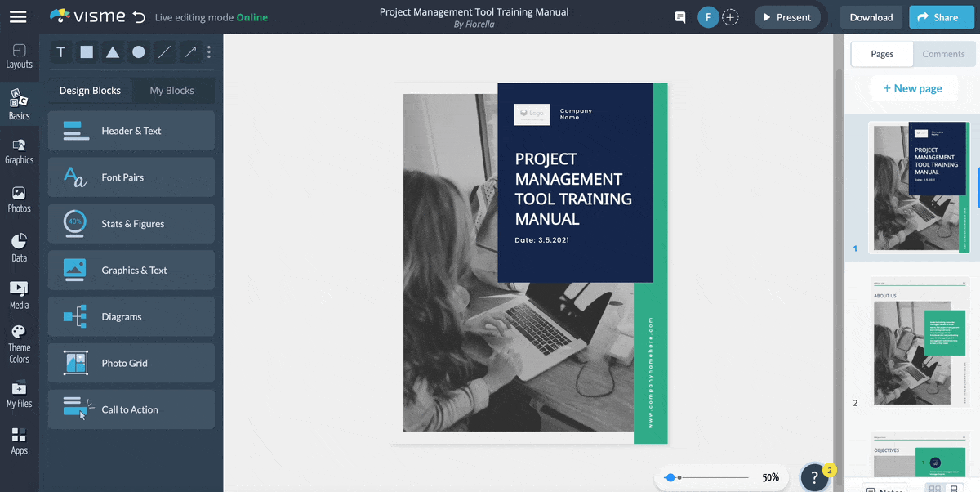
Task: Click the Download button
Action: coord(871,17)
